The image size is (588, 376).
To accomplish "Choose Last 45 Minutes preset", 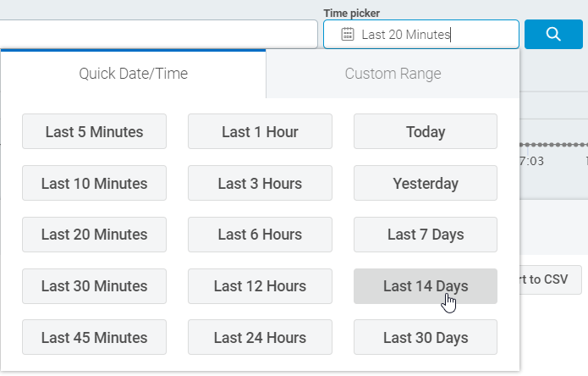I will click(94, 338).
